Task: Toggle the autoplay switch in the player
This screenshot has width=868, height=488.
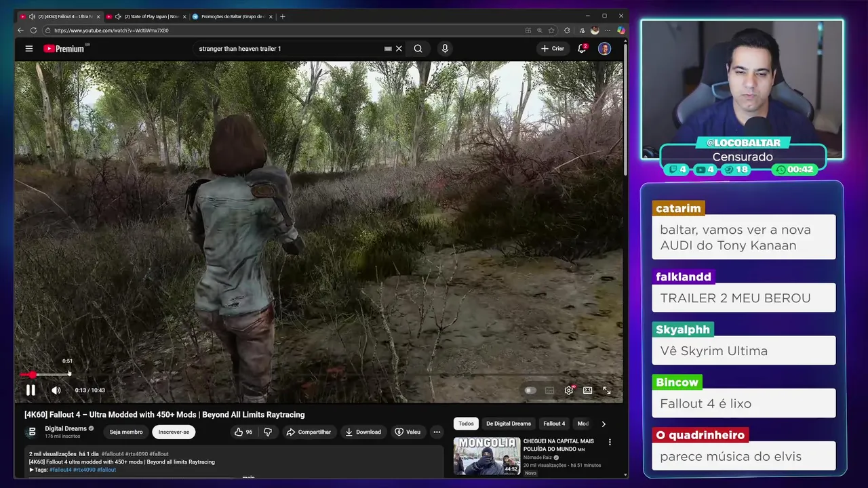Action: 530,390
